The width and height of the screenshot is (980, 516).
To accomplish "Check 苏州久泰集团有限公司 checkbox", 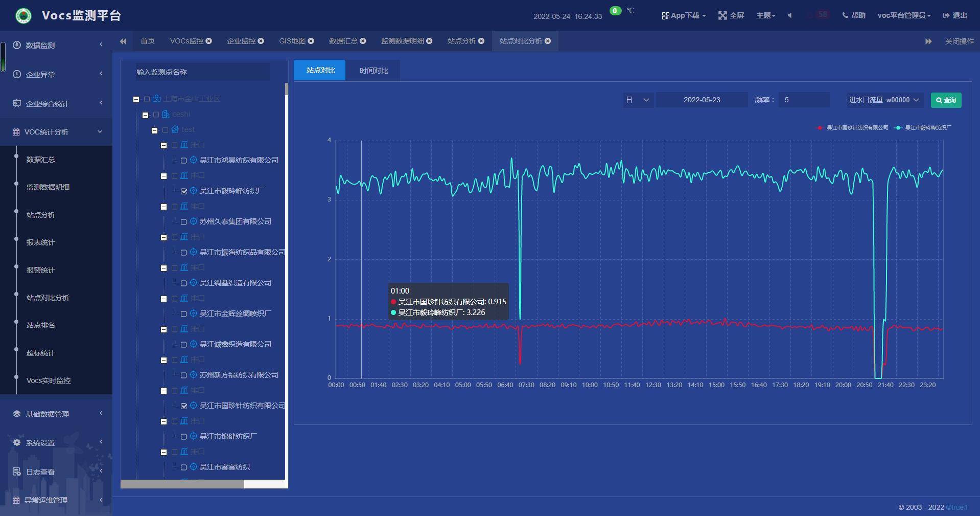I will 184,222.
